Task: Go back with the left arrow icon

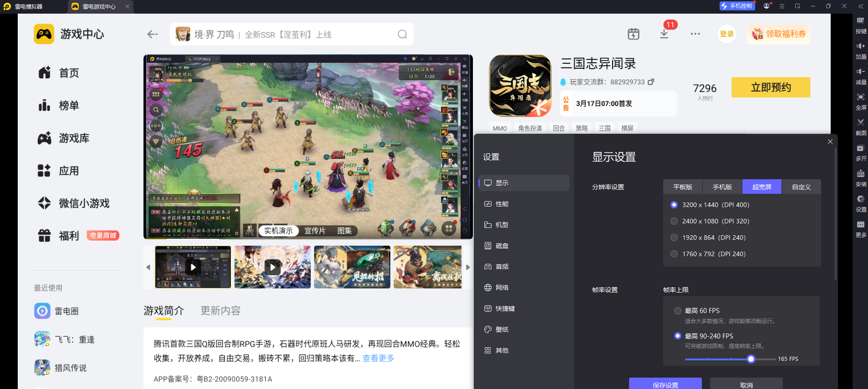Action: pyautogui.click(x=152, y=34)
